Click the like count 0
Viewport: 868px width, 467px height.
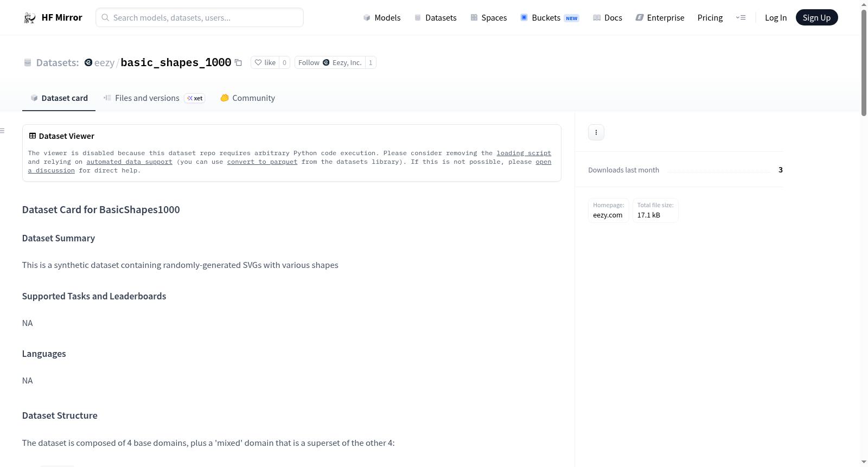click(284, 62)
